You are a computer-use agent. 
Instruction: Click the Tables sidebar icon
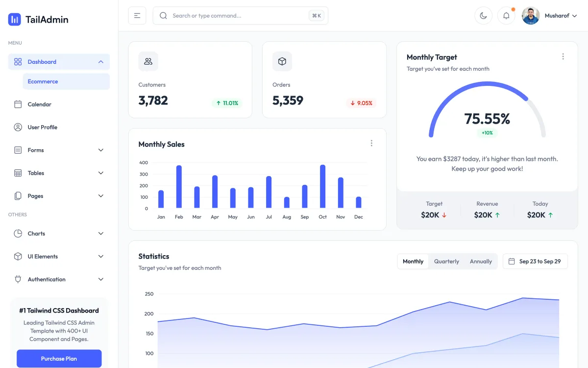(18, 173)
